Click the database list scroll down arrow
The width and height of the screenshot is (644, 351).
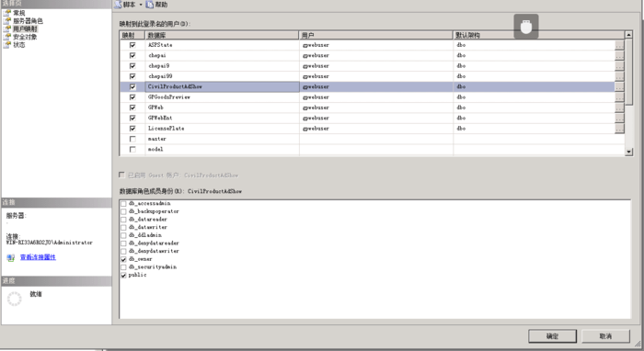point(628,152)
